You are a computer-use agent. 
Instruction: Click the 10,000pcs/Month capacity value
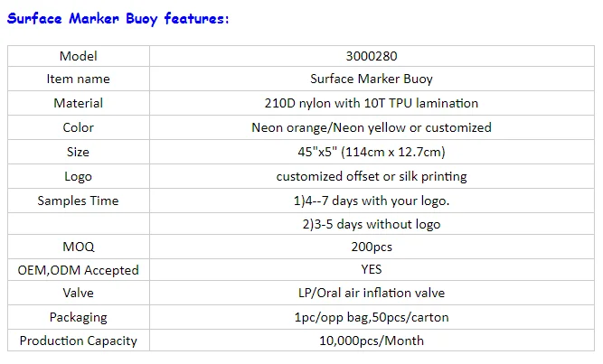click(x=371, y=341)
